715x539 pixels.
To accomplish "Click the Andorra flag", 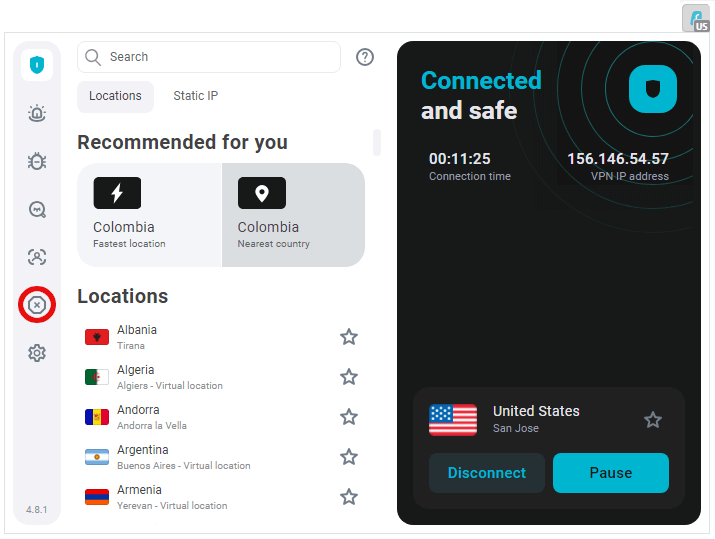I will (x=97, y=417).
